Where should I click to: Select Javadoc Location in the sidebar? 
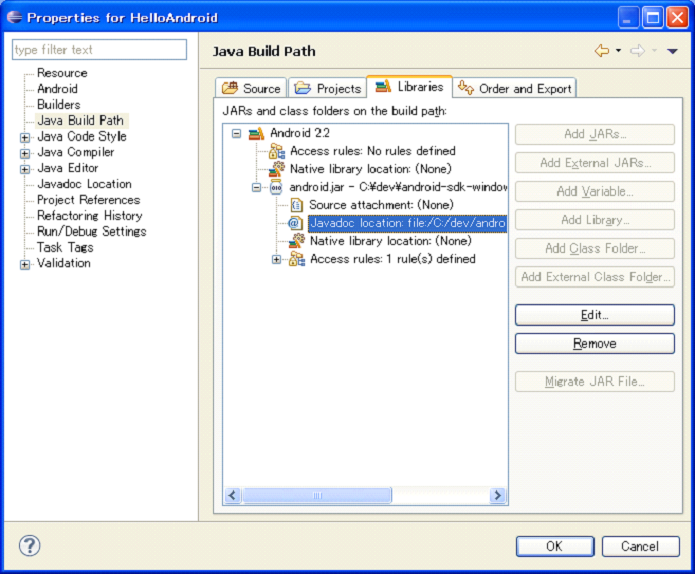point(84,184)
